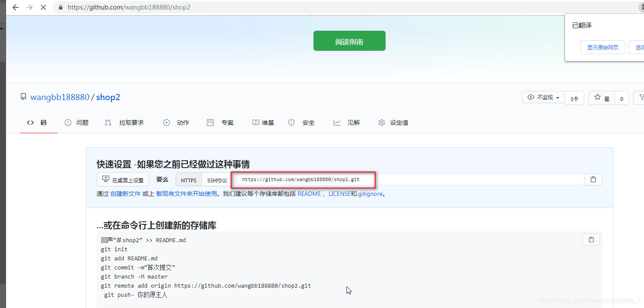644x308 pixels.
Task: Go back with the browser back arrow
Action: click(15, 7)
